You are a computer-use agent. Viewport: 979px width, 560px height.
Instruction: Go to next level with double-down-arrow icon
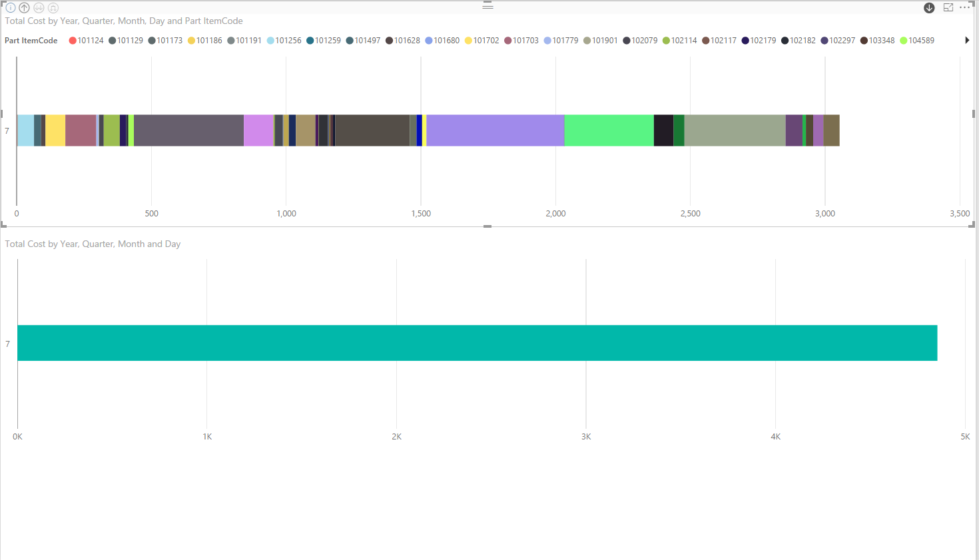(x=39, y=8)
